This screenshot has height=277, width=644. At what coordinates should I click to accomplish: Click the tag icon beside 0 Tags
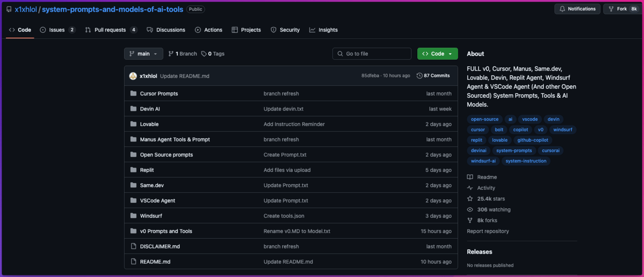(x=204, y=54)
